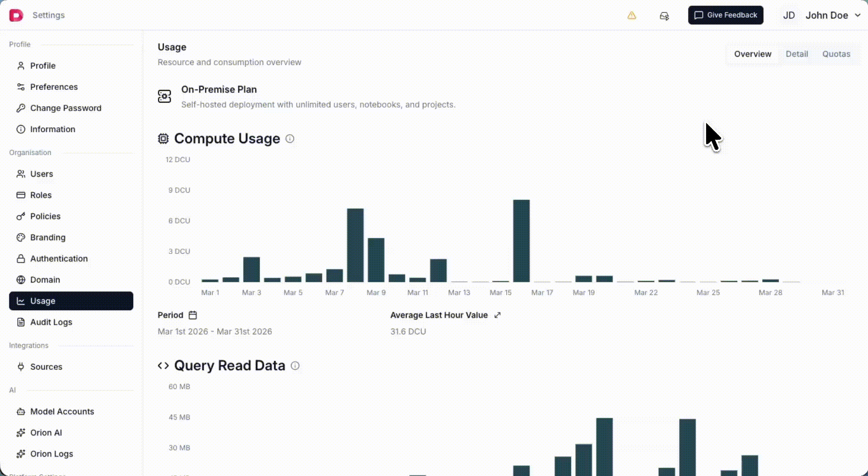The width and height of the screenshot is (868, 476).
Task: Click the Query Read Data info icon
Action: coord(295,366)
